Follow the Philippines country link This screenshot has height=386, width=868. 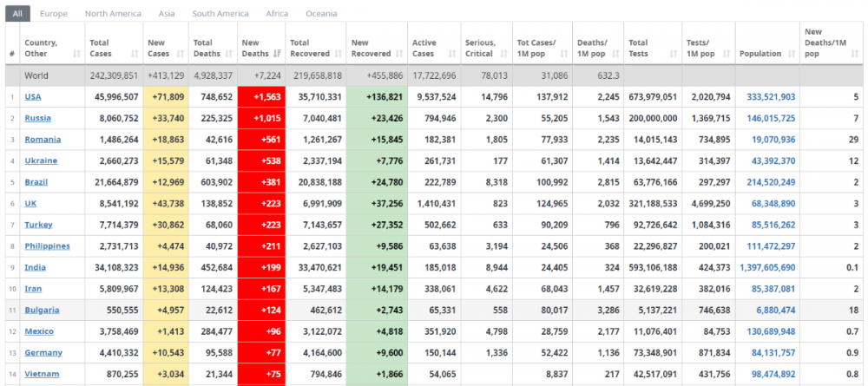[47, 246]
